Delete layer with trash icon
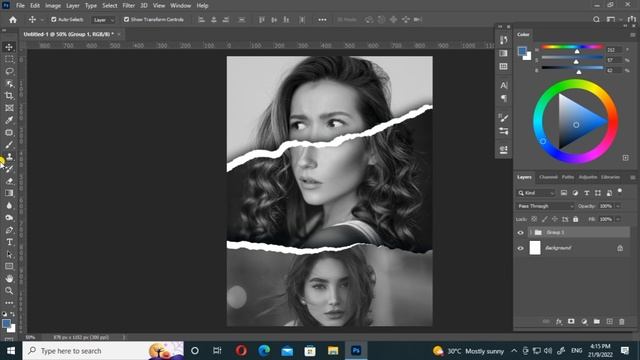 [x=622, y=322]
